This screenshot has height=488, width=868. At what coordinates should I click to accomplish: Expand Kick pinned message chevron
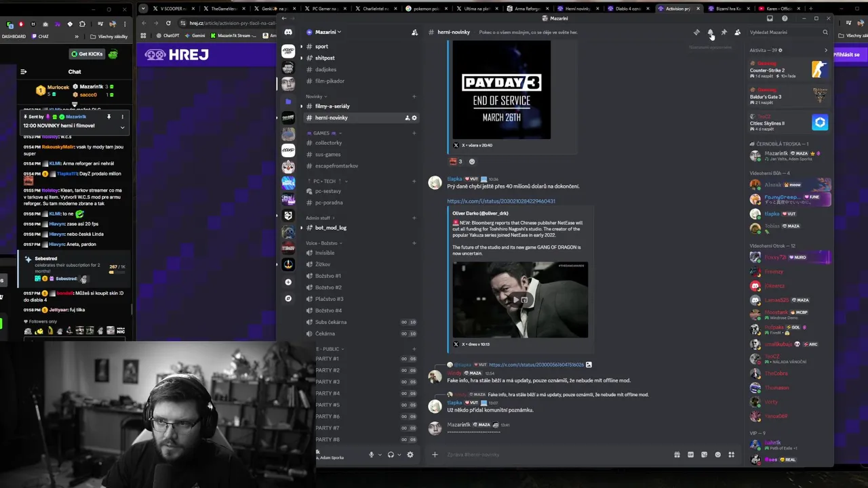(x=123, y=127)
